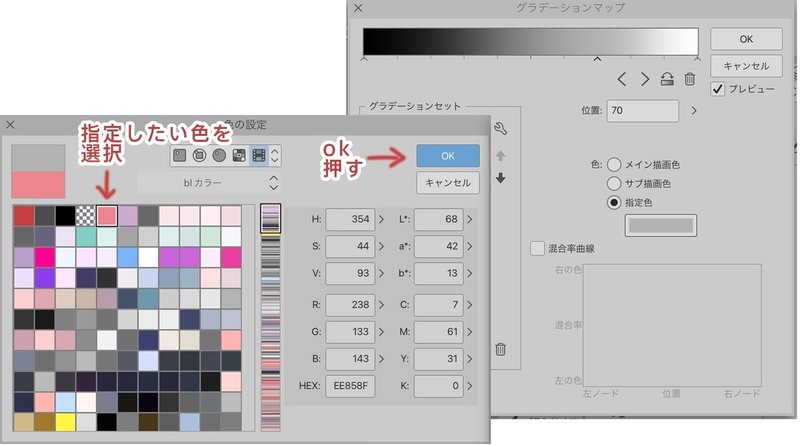Delete gradient with the gradient set trash icon
Viewport: 800px width, 445px height.
(501, 349)
